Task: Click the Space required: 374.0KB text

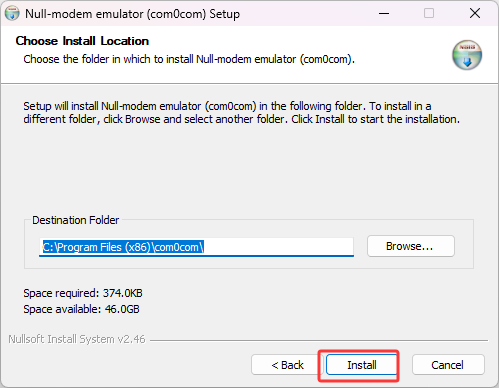Action: tap(83, 293)
